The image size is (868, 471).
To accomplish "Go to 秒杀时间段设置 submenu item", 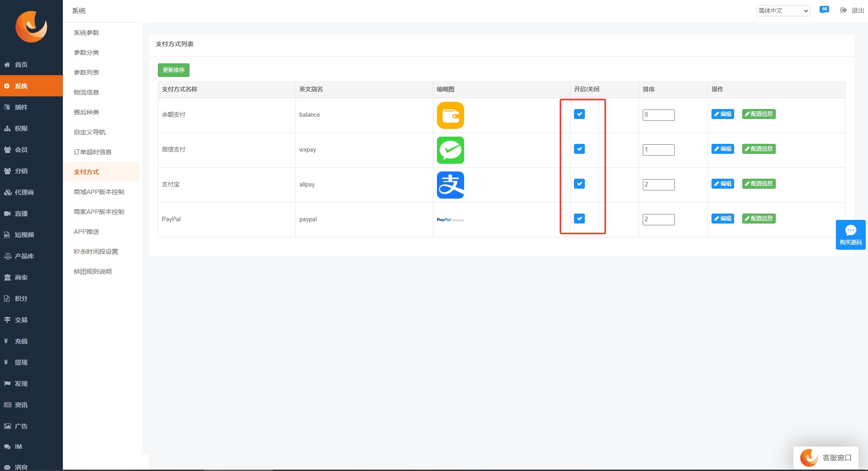I will click(x=96, y=252).
